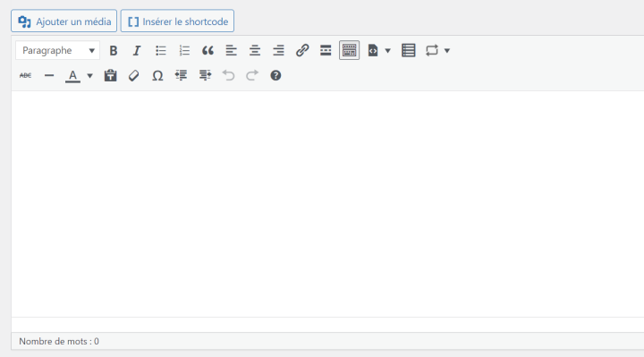The image size is (644, 357).
Task: Open keyboard shortcuts help icon
Action: coord(275,75)
